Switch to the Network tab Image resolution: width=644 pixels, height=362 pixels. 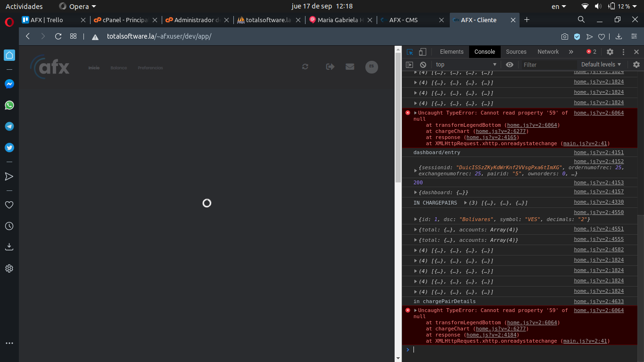coord(548,52)
